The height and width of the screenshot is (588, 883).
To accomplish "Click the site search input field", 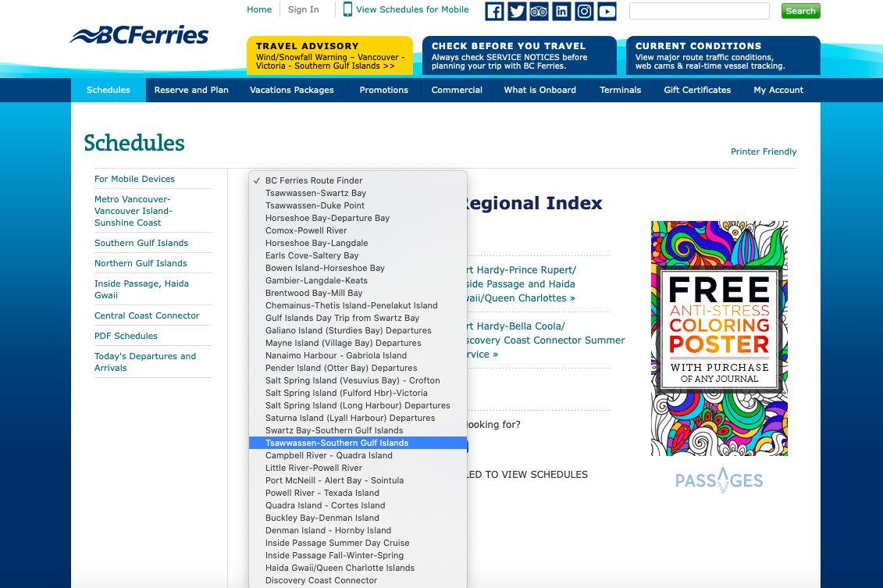I will point(699,11).
